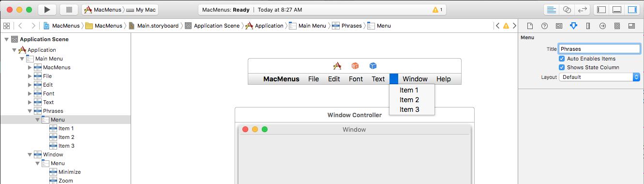Collapse the Phrases menu item in the outline

[30, 111]
